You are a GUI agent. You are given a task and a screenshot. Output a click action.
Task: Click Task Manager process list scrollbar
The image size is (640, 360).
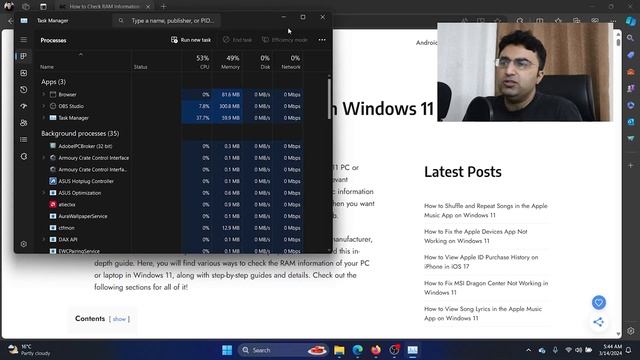[329, 99]
